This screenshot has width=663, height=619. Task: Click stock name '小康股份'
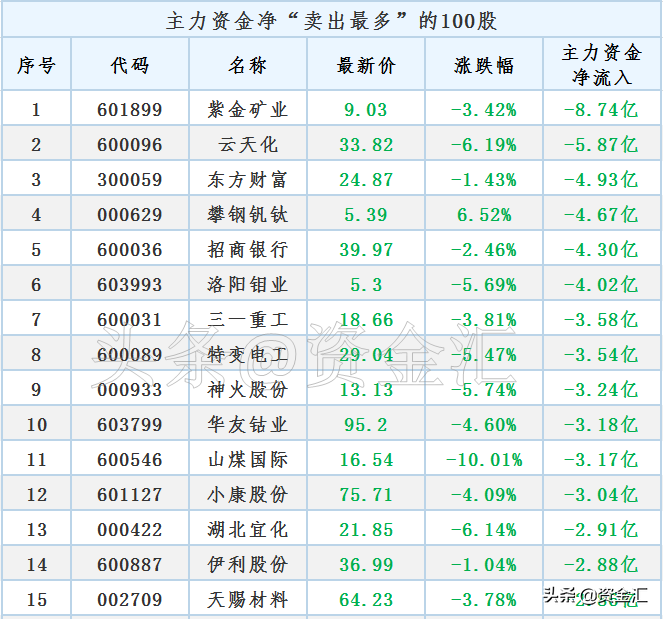point(248,495)
